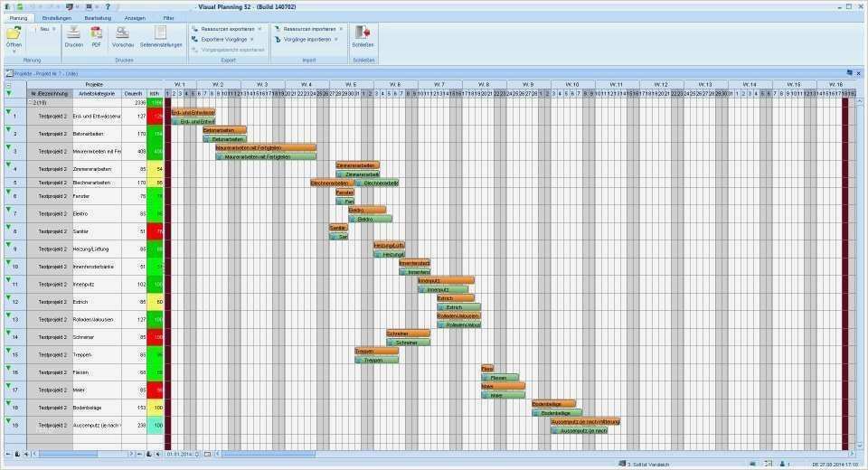The width and height of the screenshot is (868, 470).
Task: Open Ressourcen importieren dropdown arrow
Action: click(341, 29)
